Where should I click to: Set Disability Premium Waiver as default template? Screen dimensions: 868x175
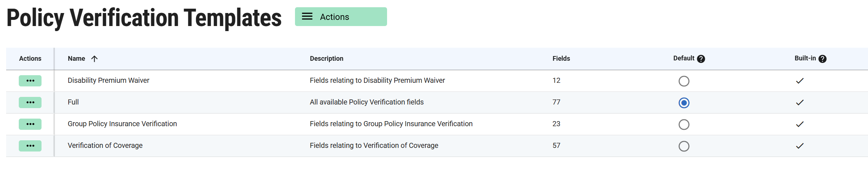click(x=684, y=81)
